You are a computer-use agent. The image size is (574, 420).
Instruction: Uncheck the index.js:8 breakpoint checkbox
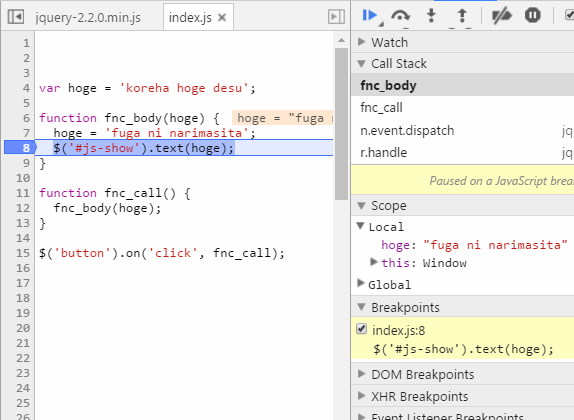pos(361,329)
